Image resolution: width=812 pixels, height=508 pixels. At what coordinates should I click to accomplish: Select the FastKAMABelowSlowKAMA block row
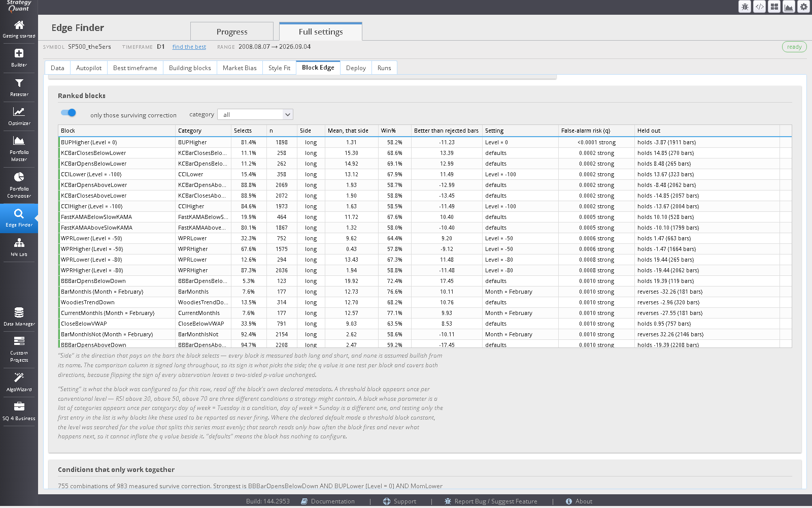coord(425,217)
